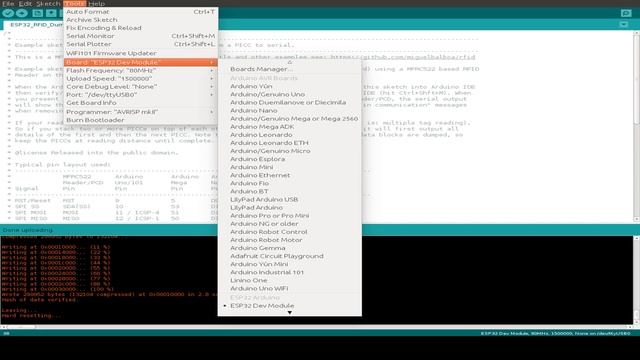Select Arduino Pro or Pro Mini
This screenshot has height=360, width=640.
289,216
